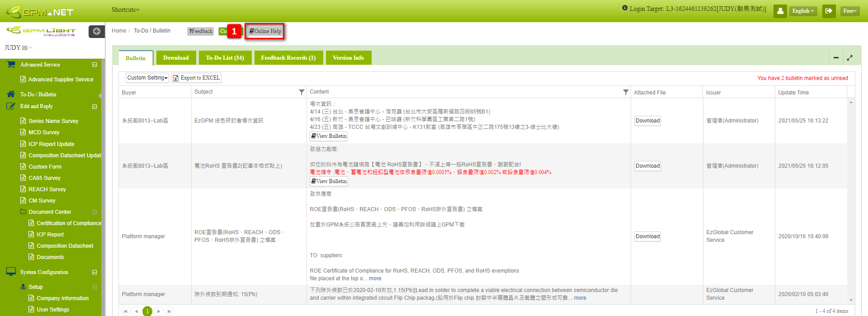This screenshot has width=868, height=316.
Task: Open Advanced Supplier Service
Action: pos(61,80)
